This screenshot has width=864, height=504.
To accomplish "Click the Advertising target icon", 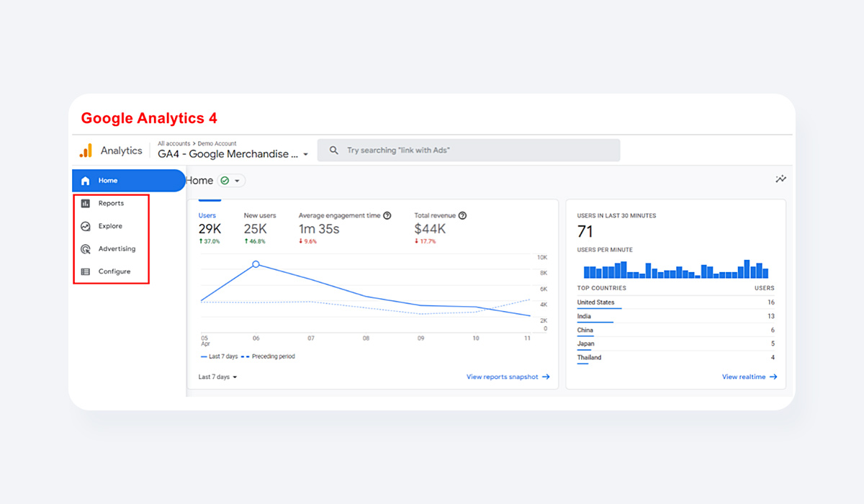I will click(86, 249).
